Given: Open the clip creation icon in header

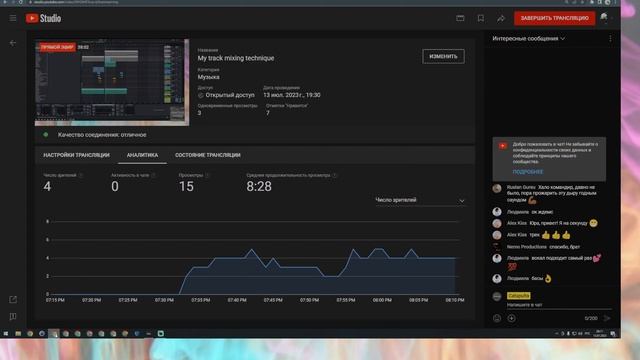Looking at the screenshot, I should [x=460, y=18].
